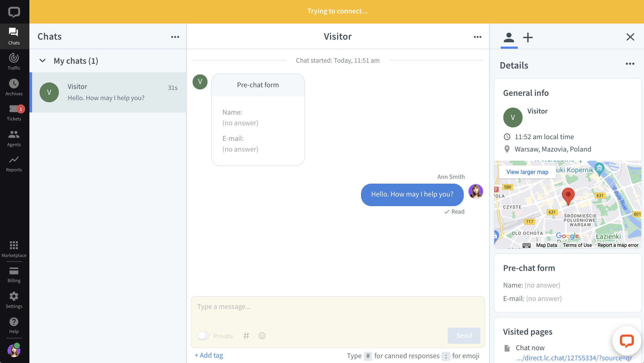Click the canned responses hashtag icon

pos(246,335)
